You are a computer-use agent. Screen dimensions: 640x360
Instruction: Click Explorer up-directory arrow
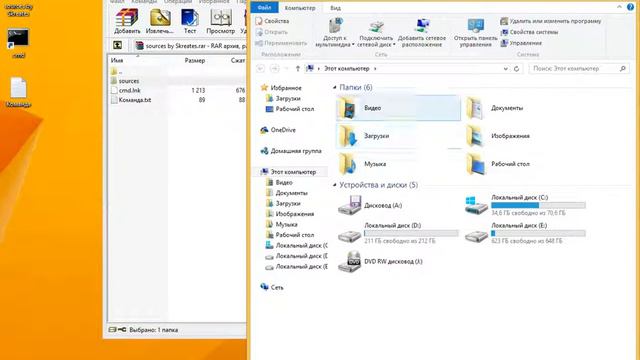pyautogui.click(x=298, y=69)
